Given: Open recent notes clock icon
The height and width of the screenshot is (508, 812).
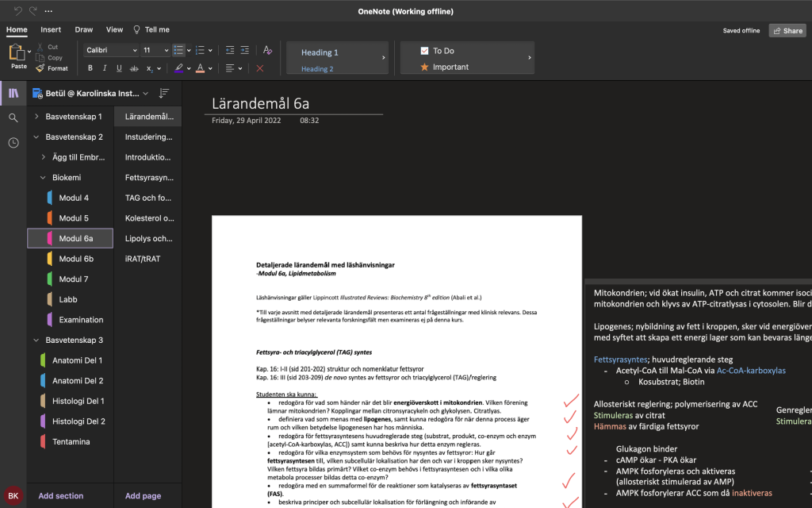Looking at the screenshot, I should point(13,143).
